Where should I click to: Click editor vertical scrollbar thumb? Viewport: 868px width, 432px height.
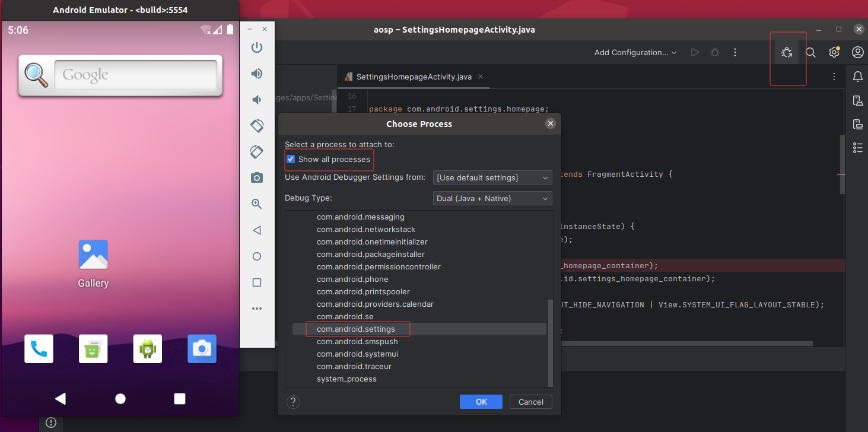tap(842, 164)
